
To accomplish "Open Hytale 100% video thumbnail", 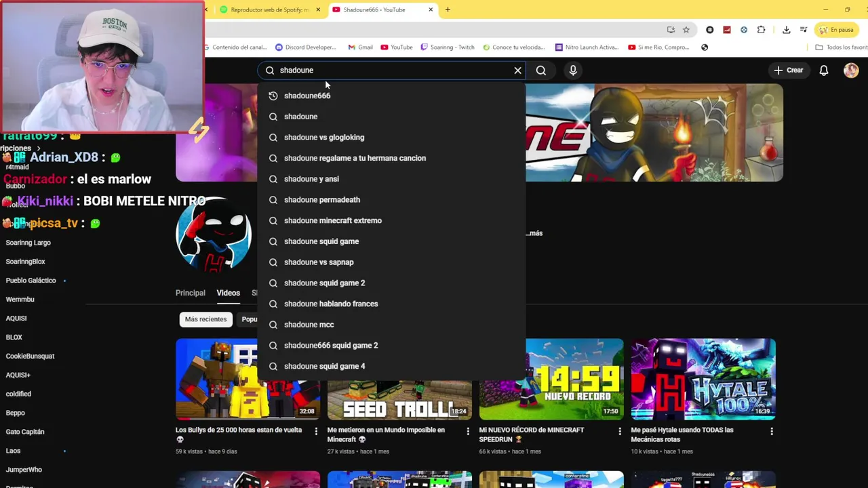I will (703, 379).
